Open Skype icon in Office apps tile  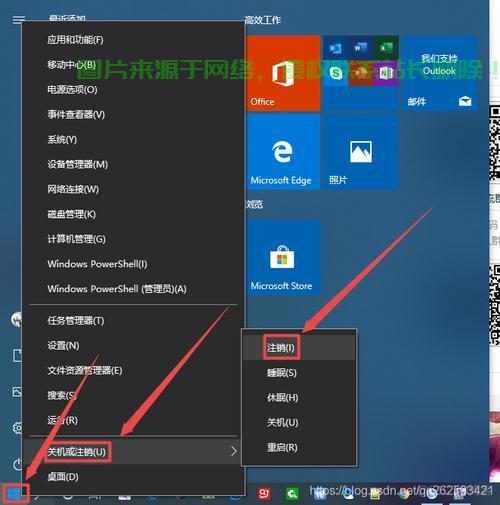tap(336, 73)
